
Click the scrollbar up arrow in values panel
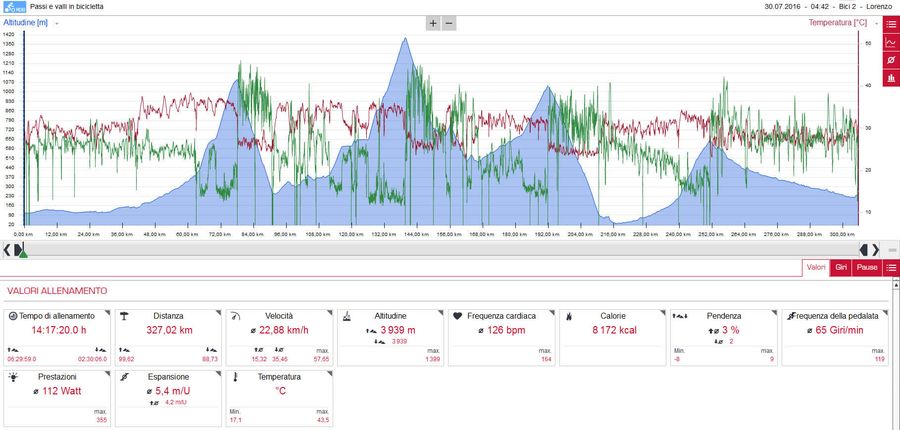[x=896, y=283]
